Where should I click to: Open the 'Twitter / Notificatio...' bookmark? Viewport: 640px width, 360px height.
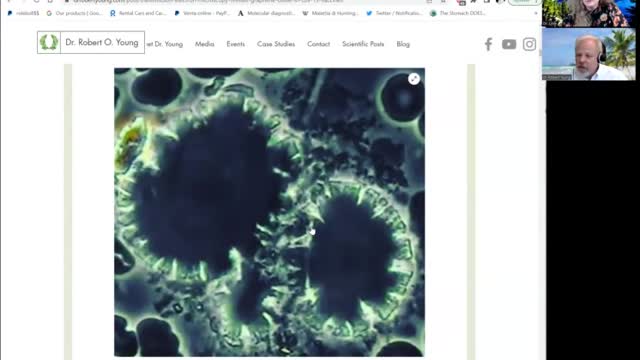click(394, 13)
